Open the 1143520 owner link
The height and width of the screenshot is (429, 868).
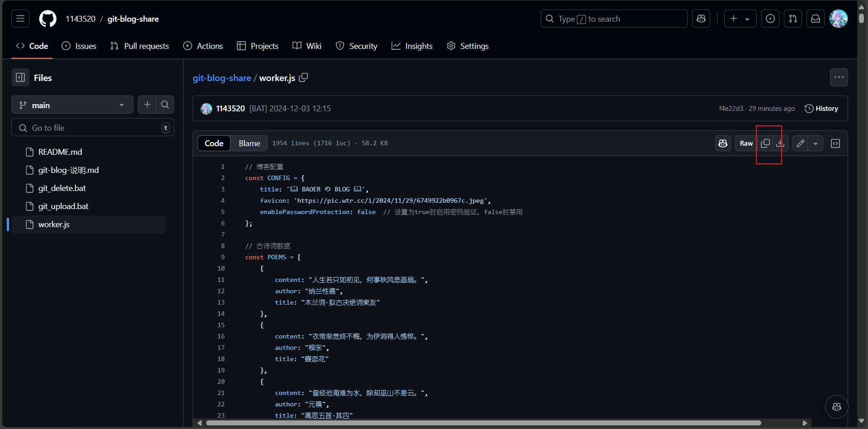tap(80, 19)
